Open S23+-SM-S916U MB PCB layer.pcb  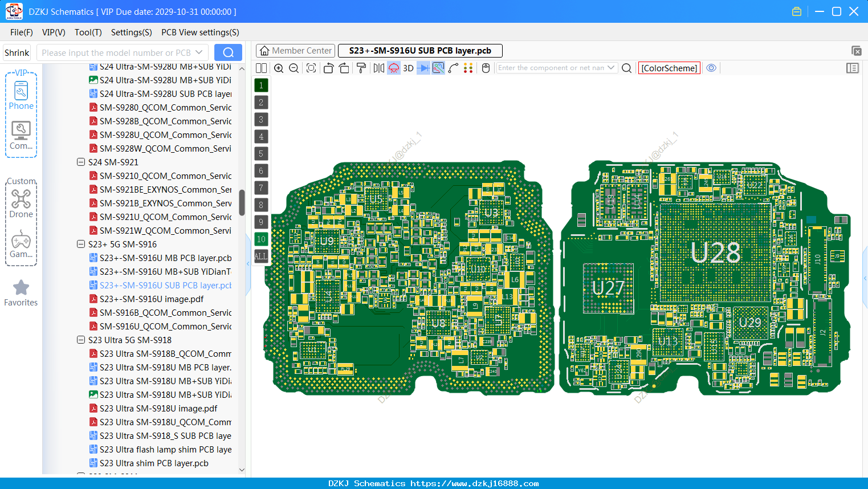160,258
